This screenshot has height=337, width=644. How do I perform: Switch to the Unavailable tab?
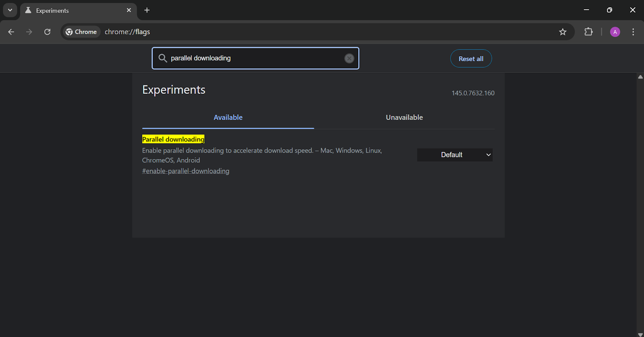pos(404,118)
